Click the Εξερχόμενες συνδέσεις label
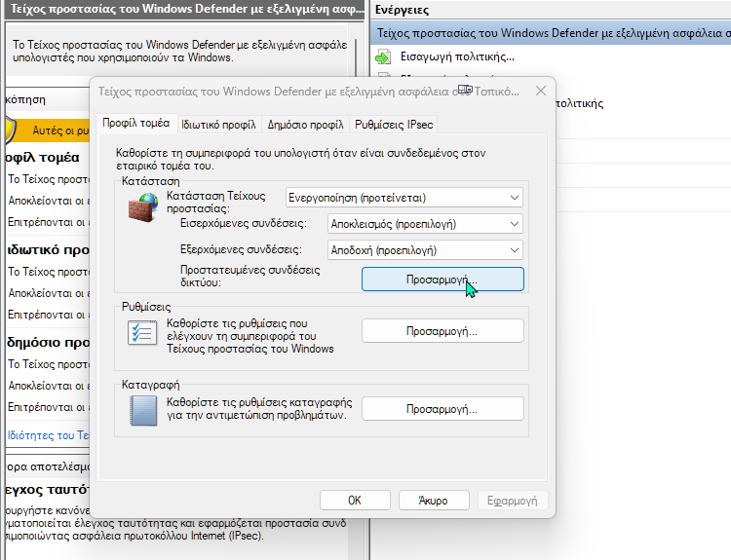The image size is (731, 560). (x=241, y=249)
